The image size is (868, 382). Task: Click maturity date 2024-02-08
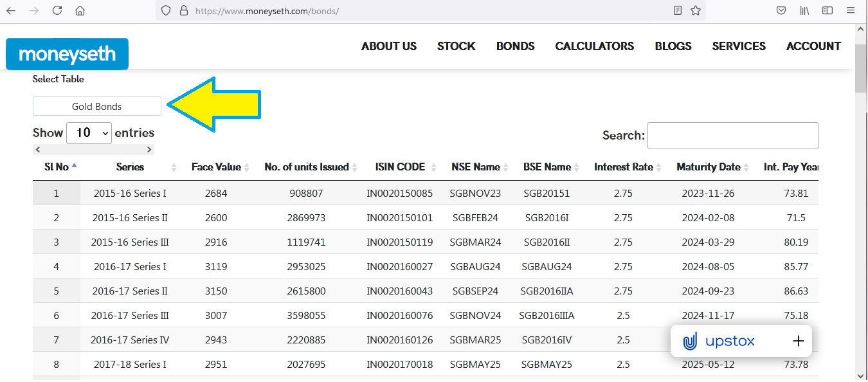coord(709,217)
